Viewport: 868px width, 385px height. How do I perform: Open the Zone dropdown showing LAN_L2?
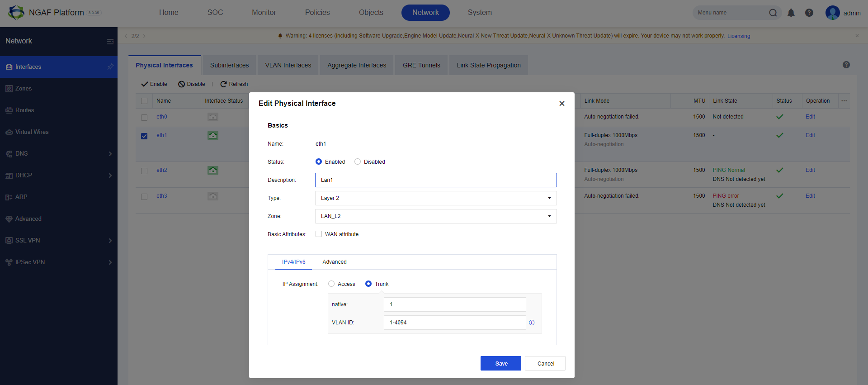436,216
